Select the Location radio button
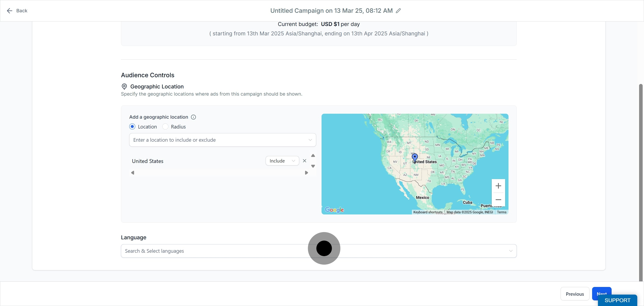The width and height of the screenshot is (644, 306). (132, 127)
